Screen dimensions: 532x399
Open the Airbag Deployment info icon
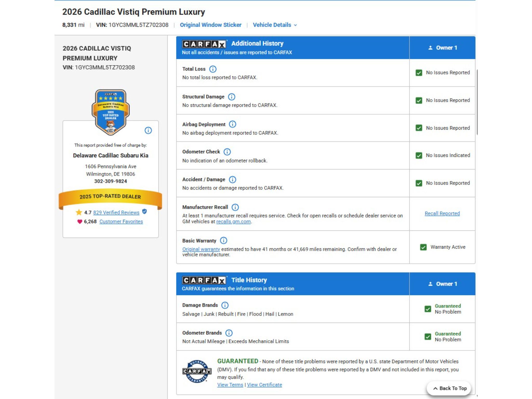click(232, 124)
